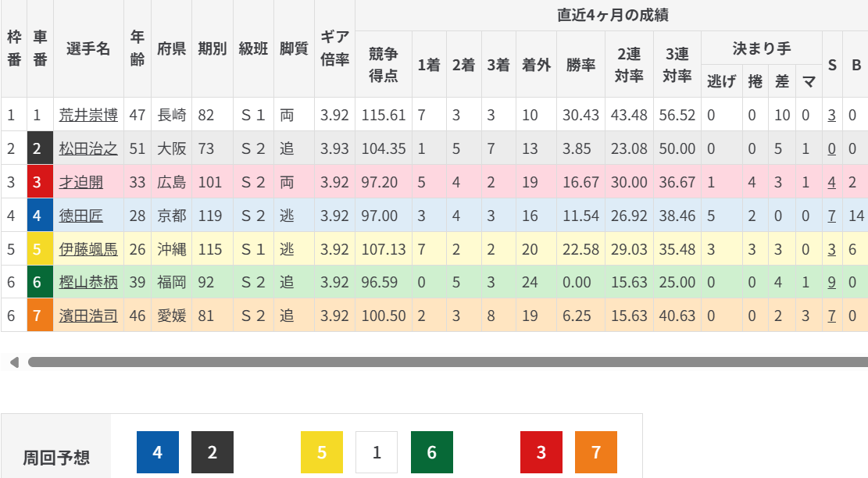This screenshot has width=868, height=478.
Task: Click the 樫山恭柄 name link
Action: click(88, 282)
